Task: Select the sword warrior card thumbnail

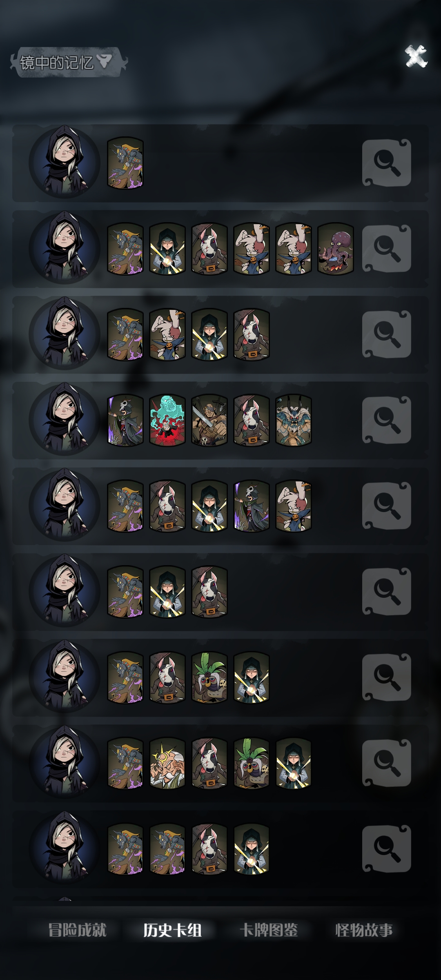Action: coord(209,420)
